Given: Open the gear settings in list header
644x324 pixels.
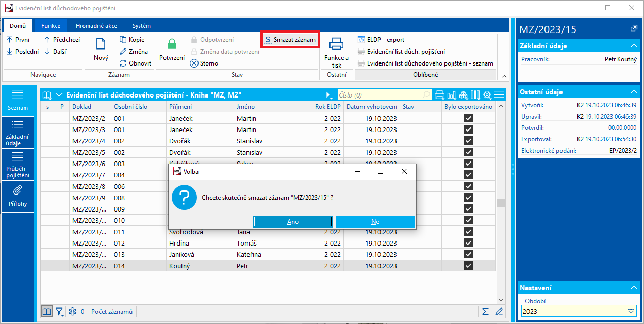Looking at the screenshot, I should tap(487, 95).
